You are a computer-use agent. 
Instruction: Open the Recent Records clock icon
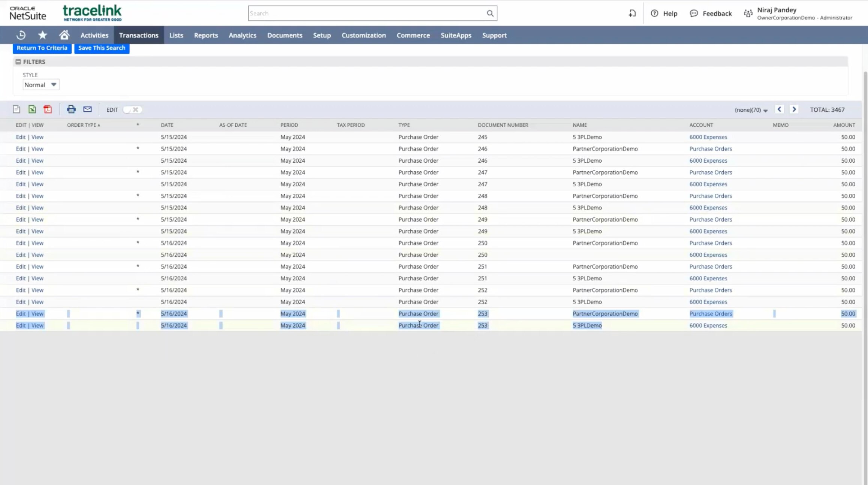tap(21, 35)
